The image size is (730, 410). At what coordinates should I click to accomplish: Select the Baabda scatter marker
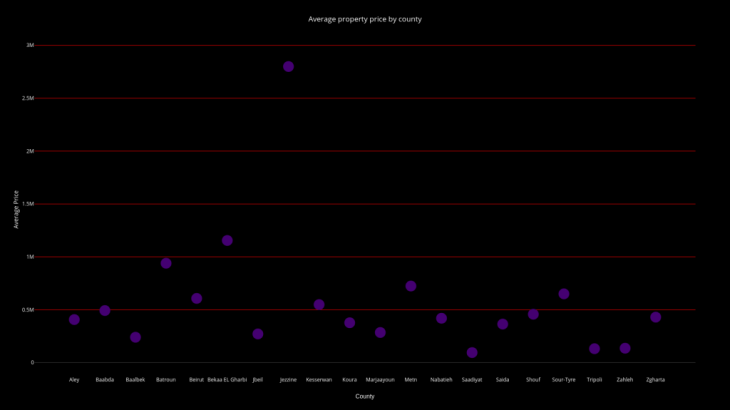pyautogui.click(x=105, y=310)
